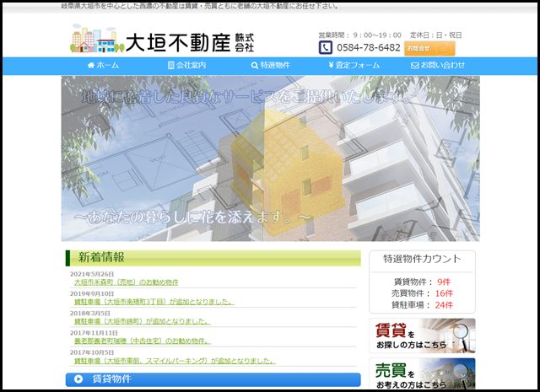Click the orange お問合せ button
The image size is (540, 392).
(x=429, y=48)
